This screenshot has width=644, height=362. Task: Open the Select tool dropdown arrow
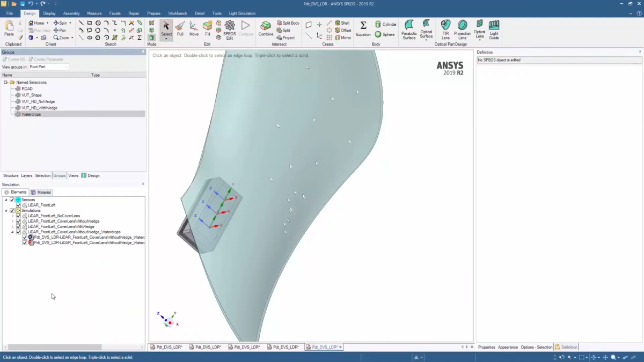point(166,39)
